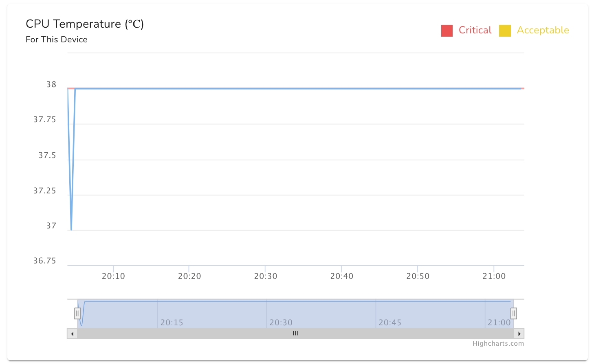Toggle the Critical series legend label
The image size is (594, 364).
click(x=475, y=30)
